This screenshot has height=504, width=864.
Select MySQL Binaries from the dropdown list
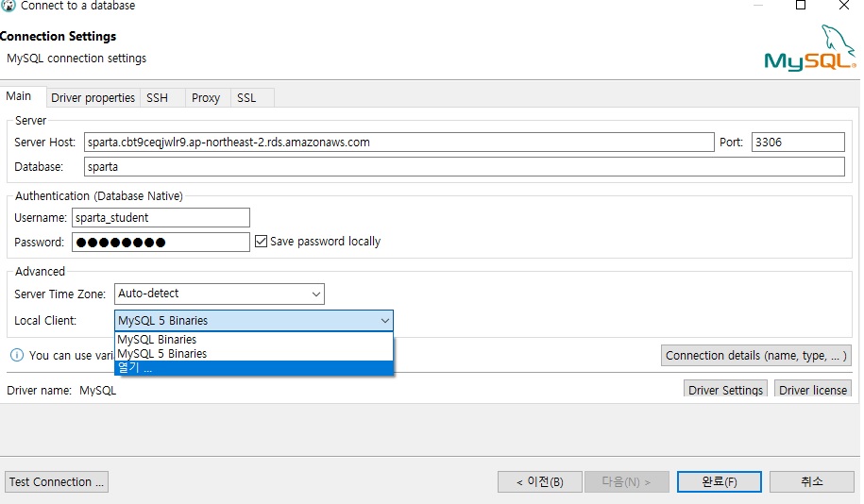[x=254, y=340]
